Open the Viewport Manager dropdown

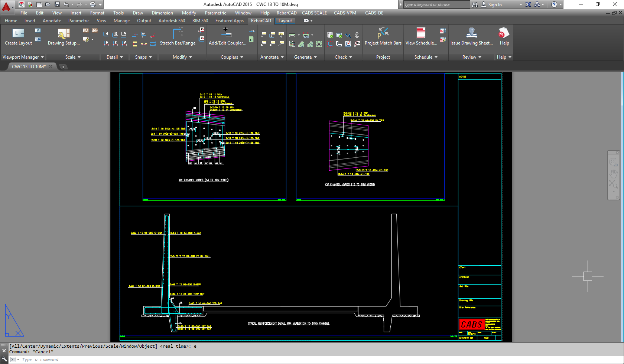(42, 57)
